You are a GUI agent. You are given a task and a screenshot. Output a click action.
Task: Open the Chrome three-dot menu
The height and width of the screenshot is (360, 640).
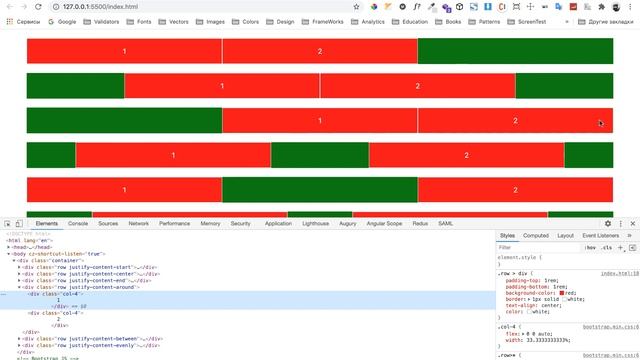631,7
